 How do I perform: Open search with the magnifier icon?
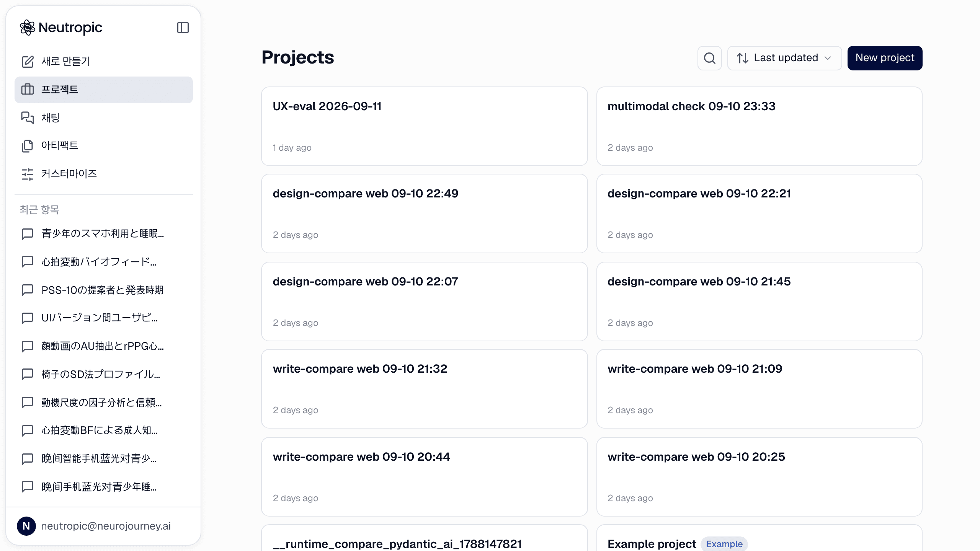pyautogui.click(x=709, y=58)
